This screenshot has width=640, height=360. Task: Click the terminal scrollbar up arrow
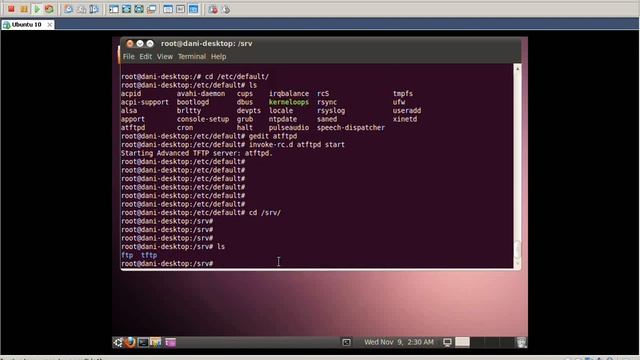tap(517, 69)
